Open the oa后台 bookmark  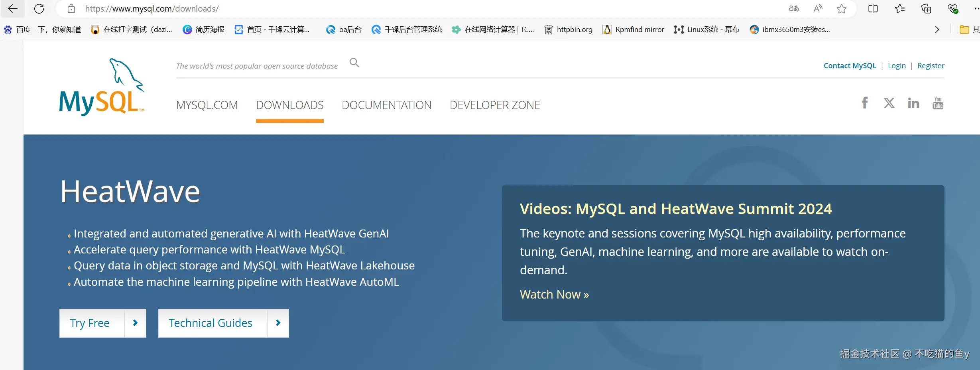(x=344, y=30)
